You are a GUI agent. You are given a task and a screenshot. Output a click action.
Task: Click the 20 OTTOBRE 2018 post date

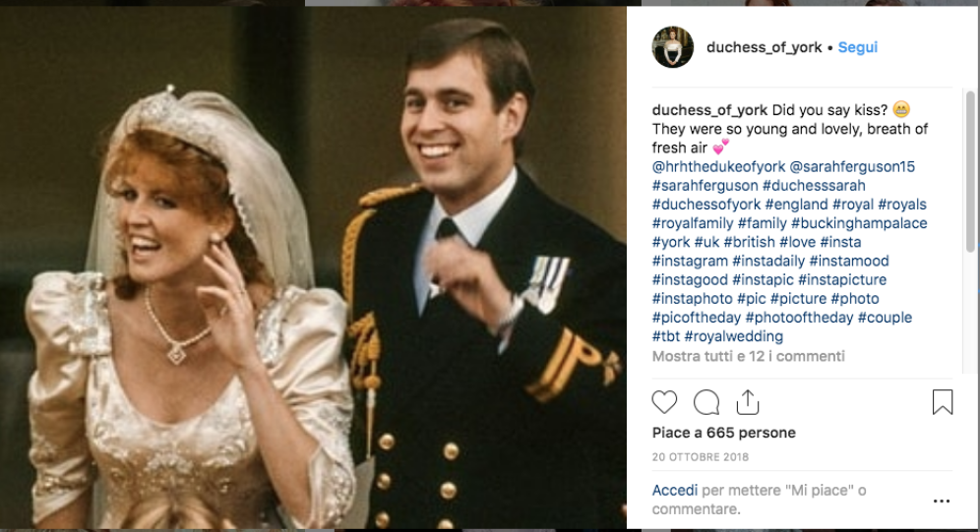(700, 457)
